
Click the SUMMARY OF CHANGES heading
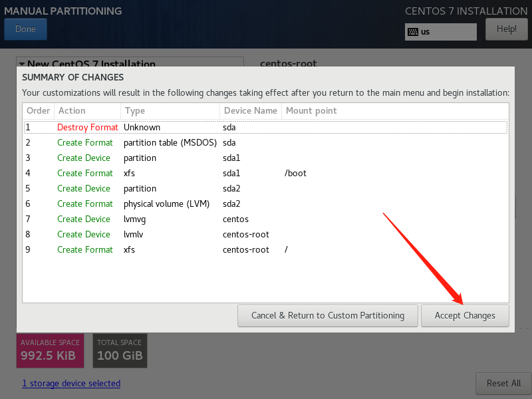coord(73,77)
